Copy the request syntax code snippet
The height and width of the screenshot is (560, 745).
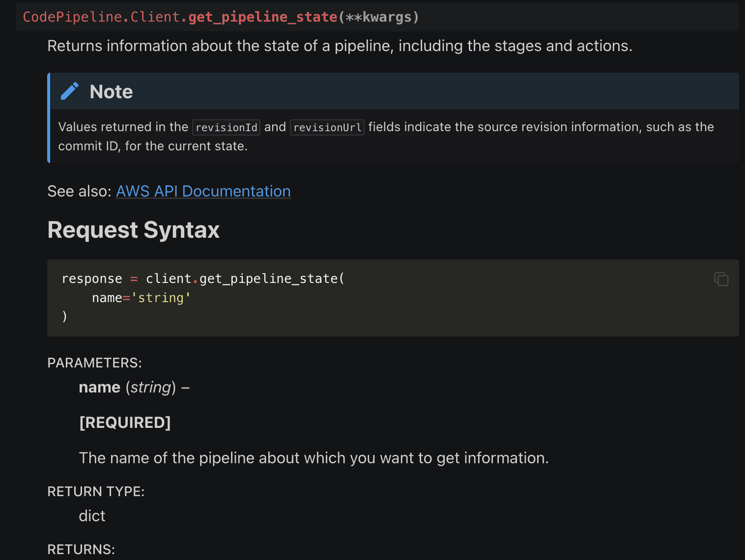pyautogui.click(x=721, y=279)
